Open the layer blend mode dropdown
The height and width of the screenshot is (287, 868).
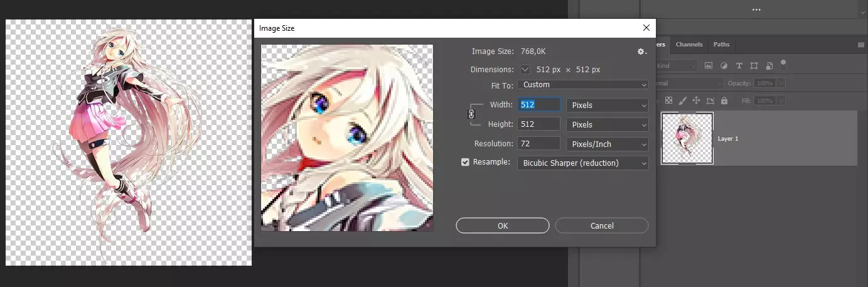pyautogui.click(x=689, y=83)
